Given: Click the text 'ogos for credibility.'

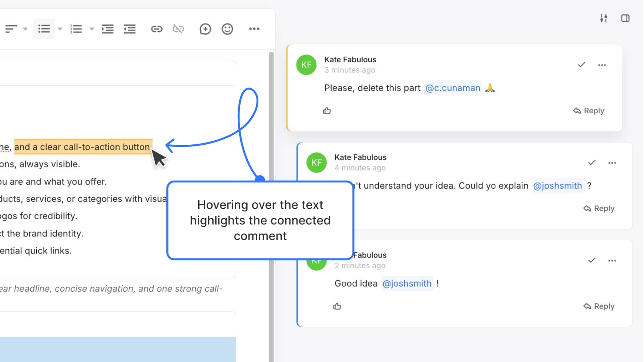Looking at the screenshot, I should point(38,216).
